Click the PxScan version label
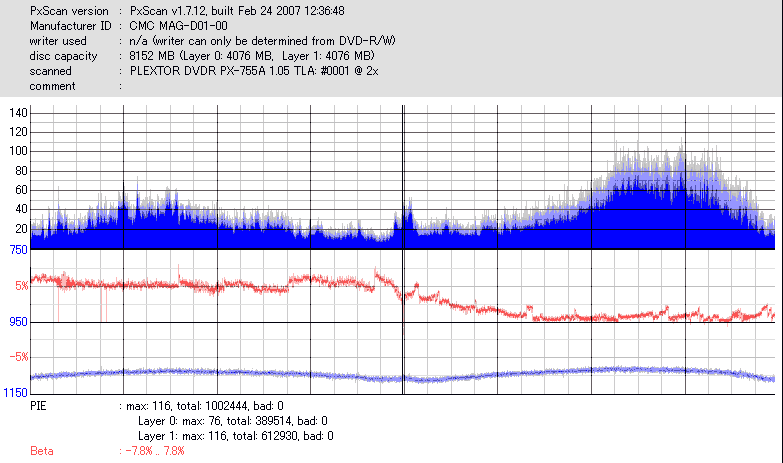The height and width of the screenshot is (463, 783). point(69,11)
